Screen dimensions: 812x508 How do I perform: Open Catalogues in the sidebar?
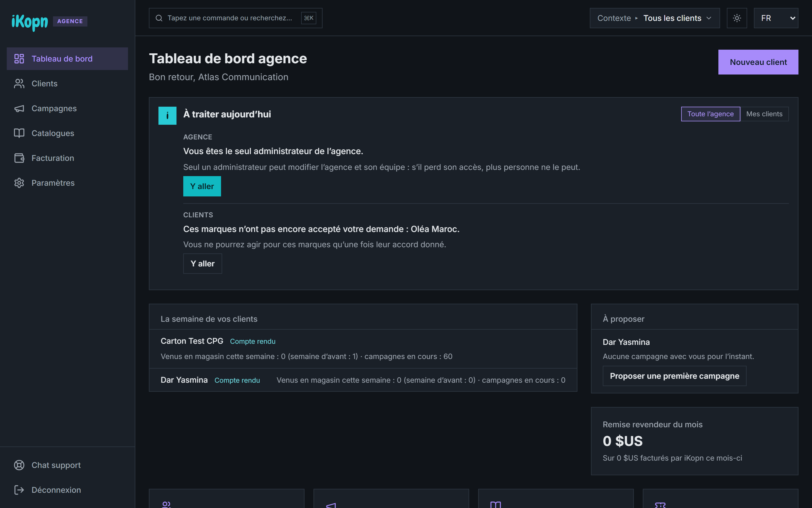[67, 133]
